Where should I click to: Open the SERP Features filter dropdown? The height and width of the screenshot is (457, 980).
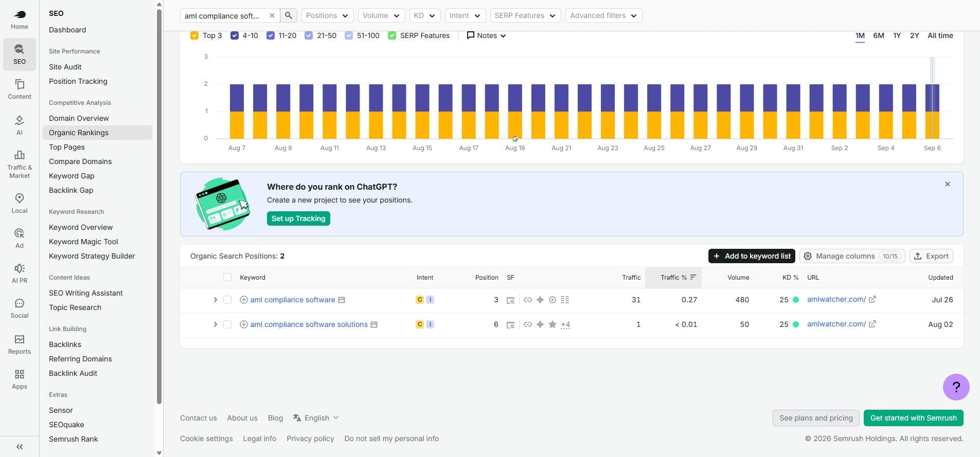525,15
